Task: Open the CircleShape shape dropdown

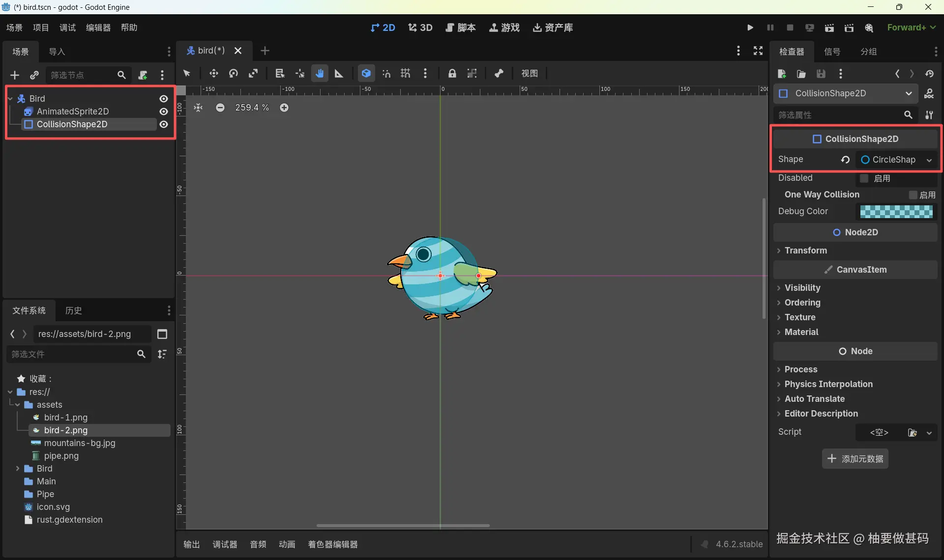Action: click(x=930, y=160)
